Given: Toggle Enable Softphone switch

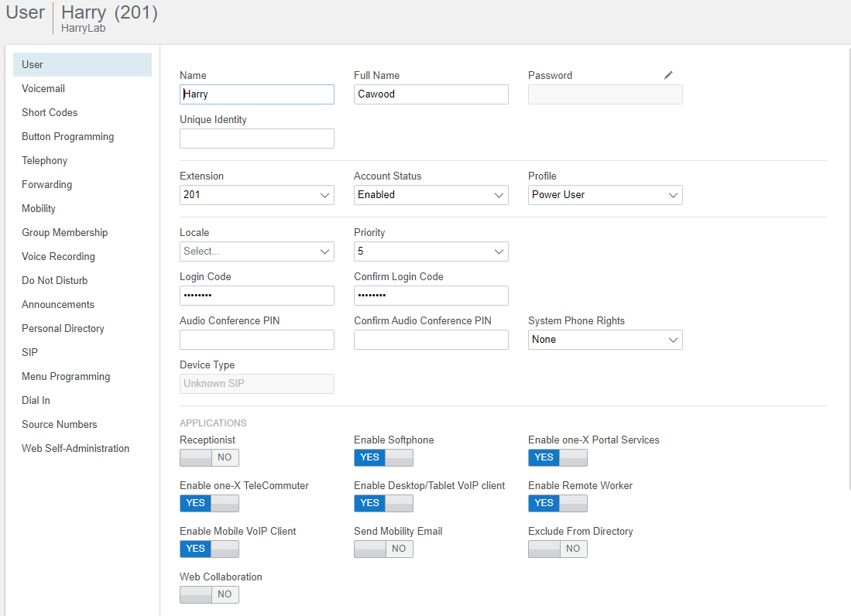Looking at the screenshot, I should coord(383,457).
